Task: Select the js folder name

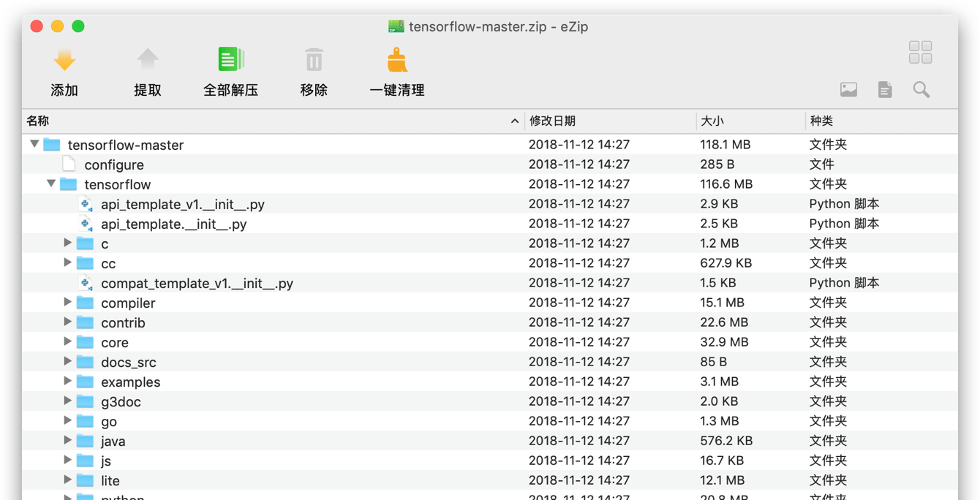Action: (106, 461)
